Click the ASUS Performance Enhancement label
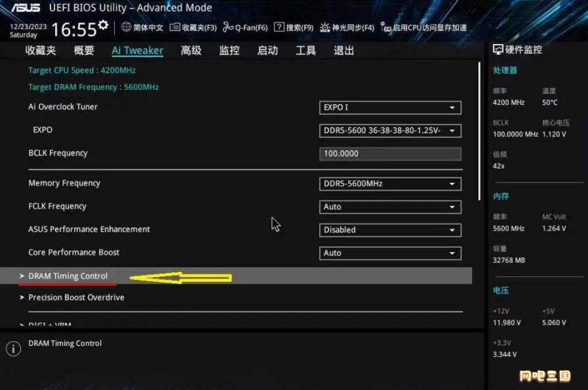 [x=89, y=229]
